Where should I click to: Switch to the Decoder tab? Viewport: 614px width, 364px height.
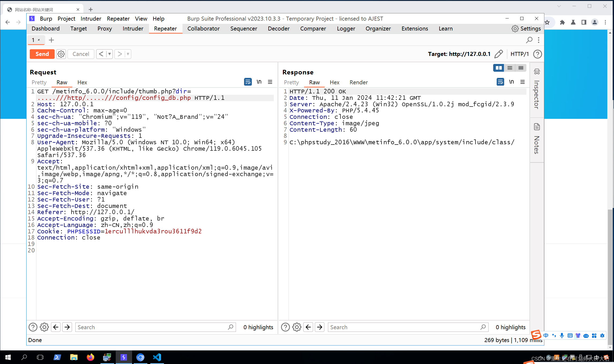pyautogui.click(x=278, y=29)
